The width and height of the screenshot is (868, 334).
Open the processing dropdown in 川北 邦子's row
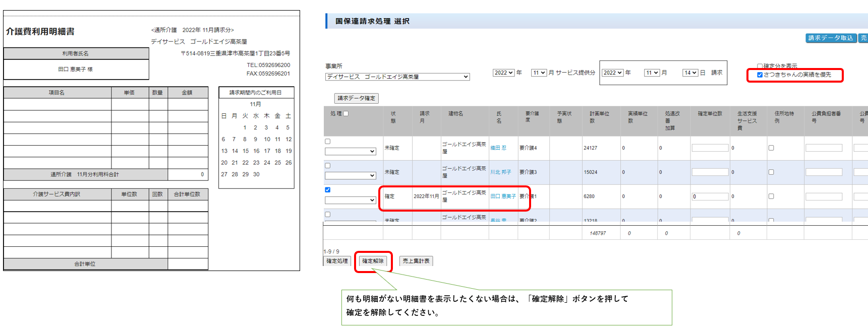(x=351, y=176)
